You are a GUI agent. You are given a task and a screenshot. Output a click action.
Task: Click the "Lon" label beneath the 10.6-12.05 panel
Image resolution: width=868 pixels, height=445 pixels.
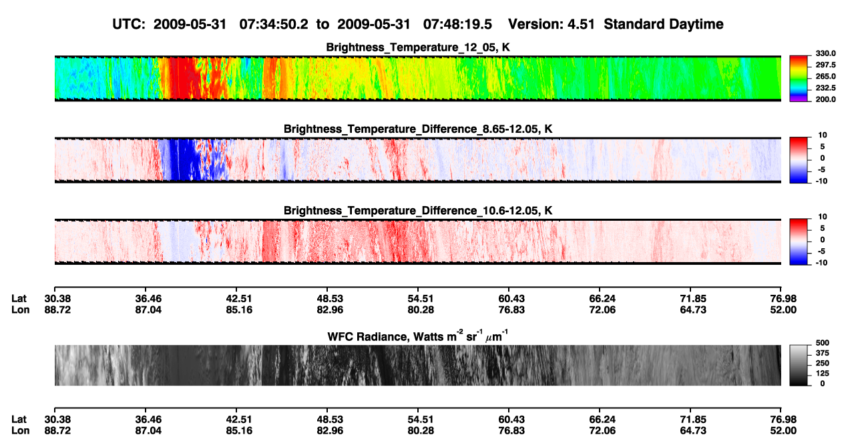click(19, 310)
